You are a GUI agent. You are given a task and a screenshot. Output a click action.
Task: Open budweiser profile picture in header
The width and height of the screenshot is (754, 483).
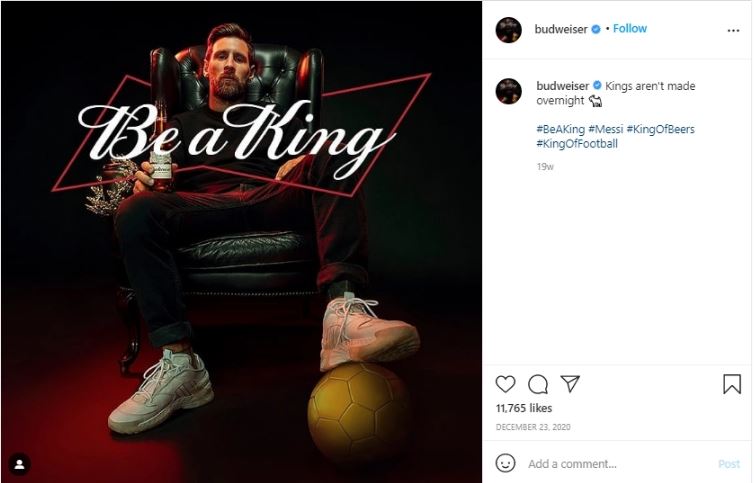click(509, 30)
